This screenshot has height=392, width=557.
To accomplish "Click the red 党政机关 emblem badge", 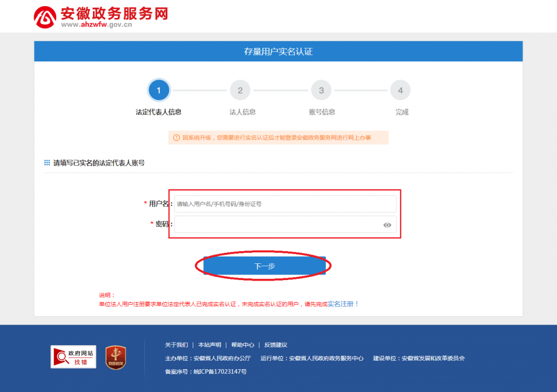I will point(115,358).
